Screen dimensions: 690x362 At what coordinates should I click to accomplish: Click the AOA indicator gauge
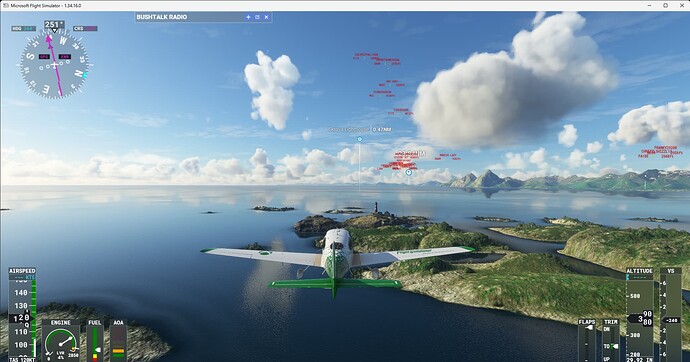tap(118, 343)
